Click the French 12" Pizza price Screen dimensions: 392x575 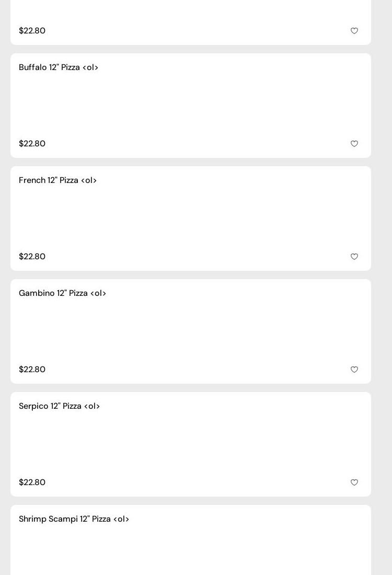click(32, 257)
